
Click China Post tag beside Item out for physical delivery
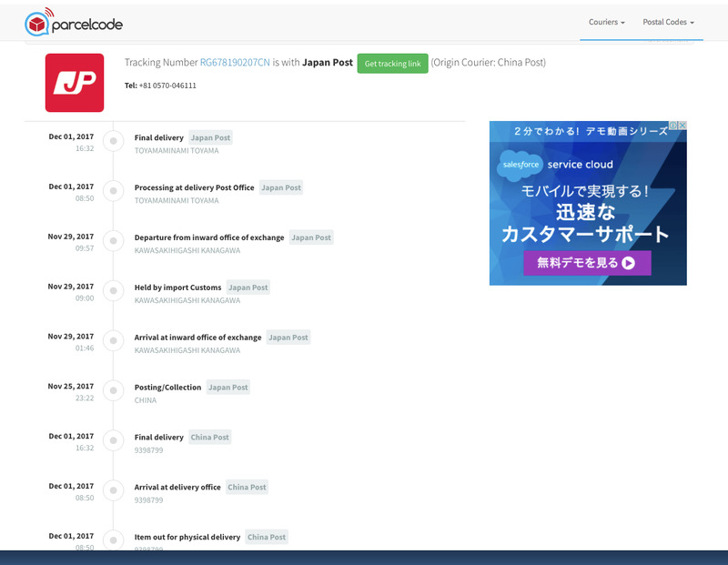tap(267, 537)
